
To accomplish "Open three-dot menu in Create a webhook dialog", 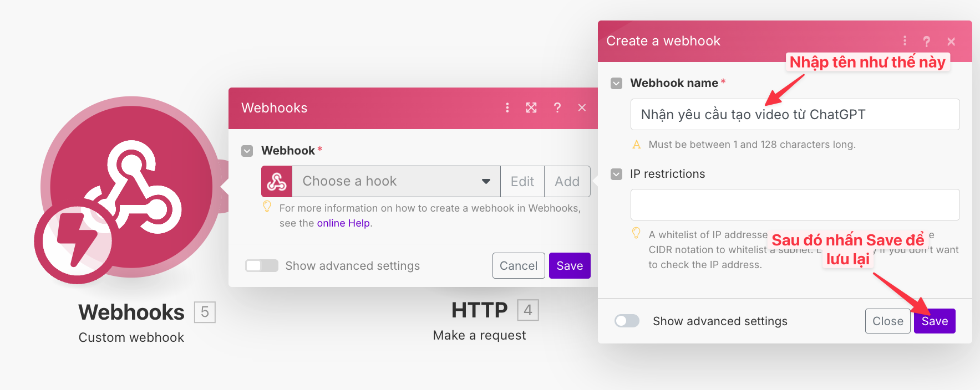I will point(905,41).
